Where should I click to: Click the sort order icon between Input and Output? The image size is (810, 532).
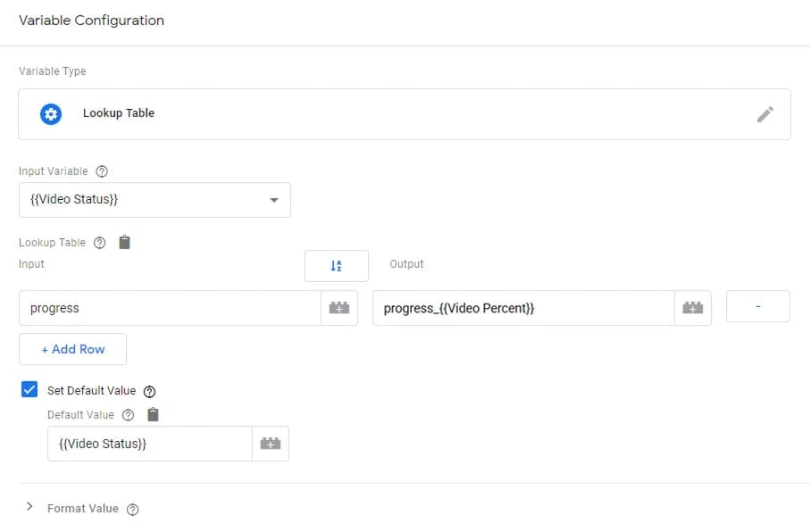tap(337, 265)
